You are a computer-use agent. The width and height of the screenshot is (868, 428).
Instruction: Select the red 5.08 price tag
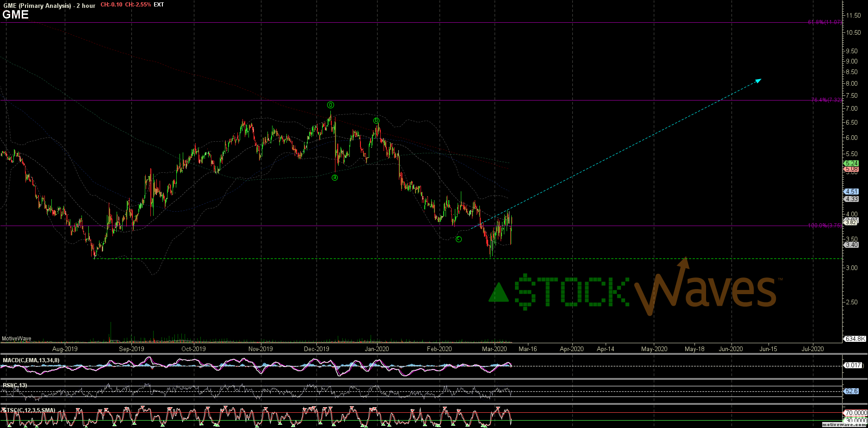[851, 169]
